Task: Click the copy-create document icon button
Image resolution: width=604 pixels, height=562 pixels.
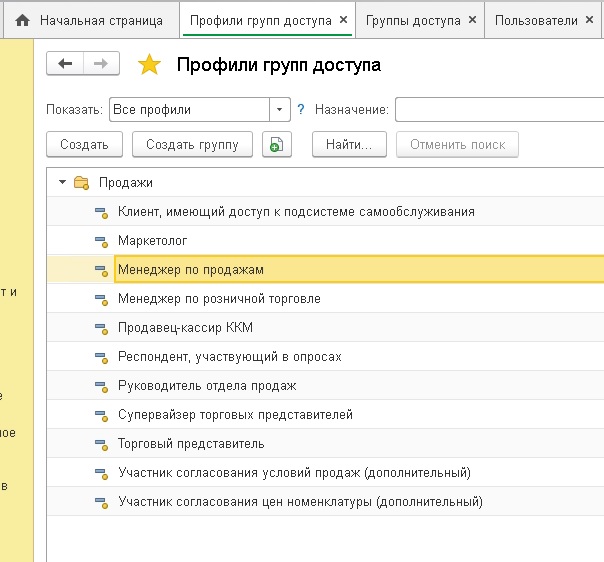Action: (277, 144)
